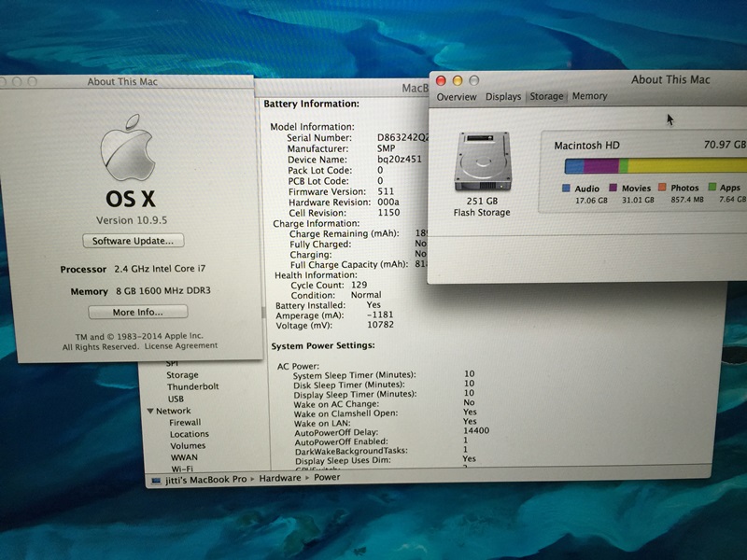Image resolution: width=747 pixels, height=560 pixels.
Task: Click the blue Audio legend swatch
Action: 566,189
